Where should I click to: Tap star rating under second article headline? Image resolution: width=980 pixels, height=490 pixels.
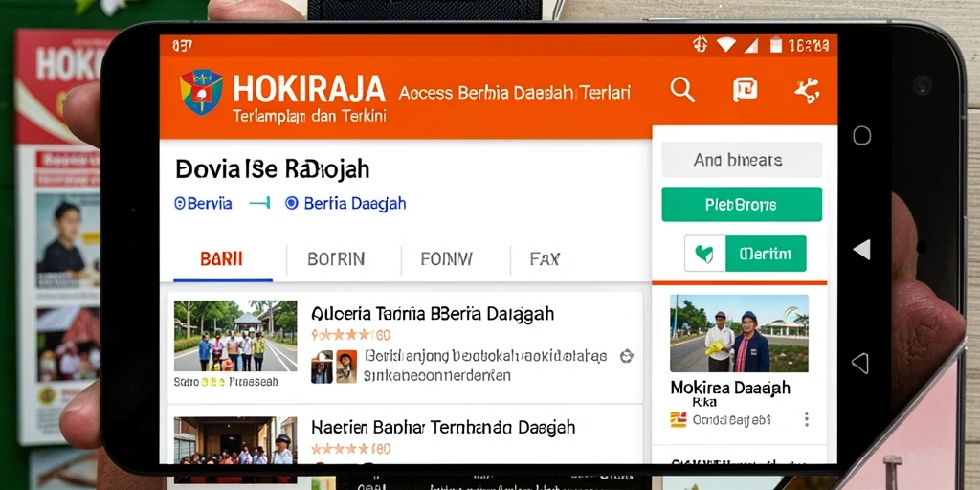[x=350, y=449]
